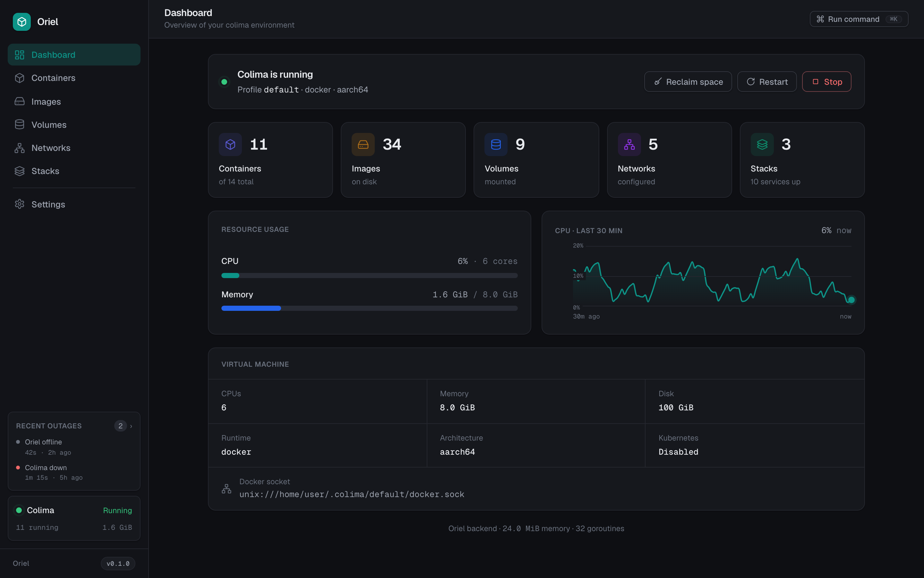
Task: Click the broom icon in Reclaim space
Action: [x=658, y=82]
